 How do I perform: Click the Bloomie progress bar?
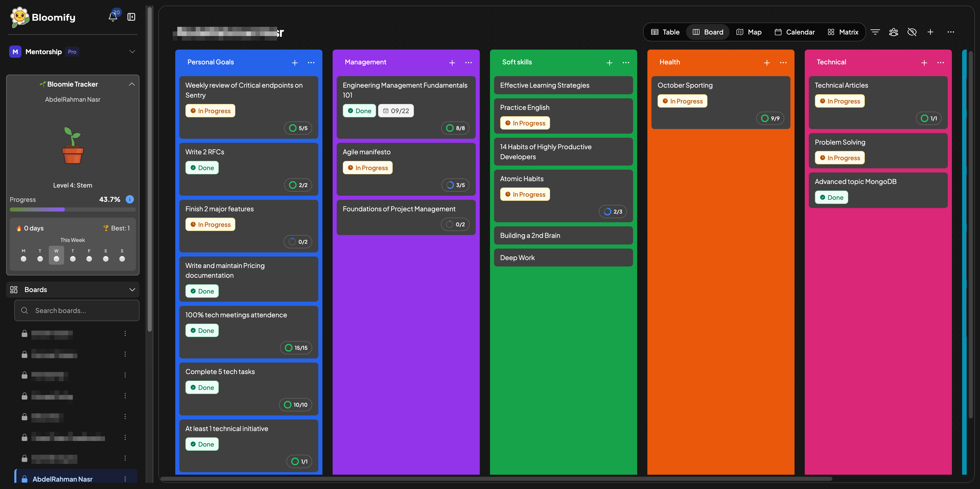[x=72, y=209]
